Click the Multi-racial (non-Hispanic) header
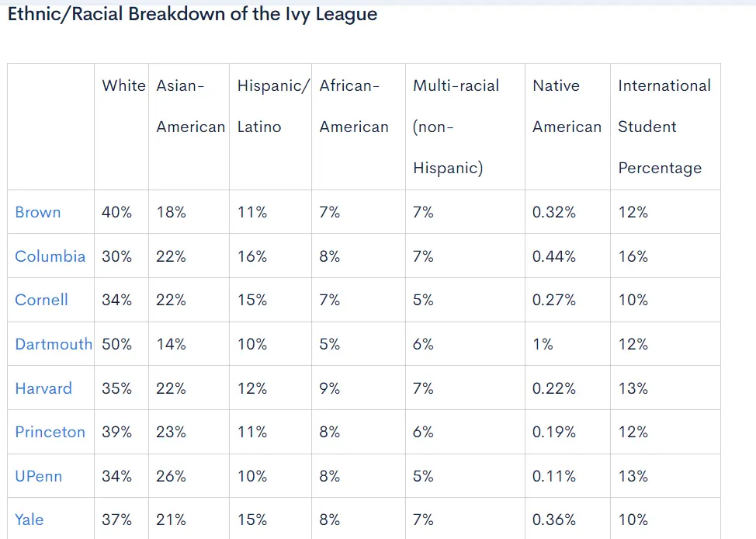This screenshot has height=539, width=756. (x=456, y=127)
